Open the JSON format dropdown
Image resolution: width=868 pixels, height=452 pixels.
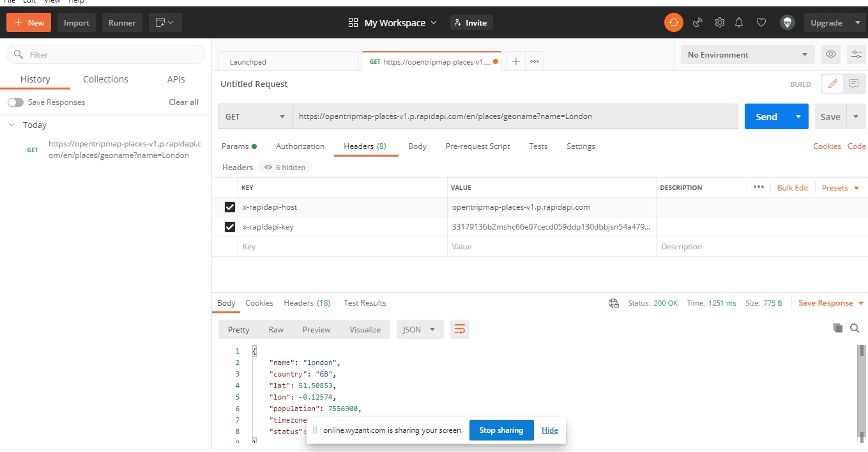420,329
